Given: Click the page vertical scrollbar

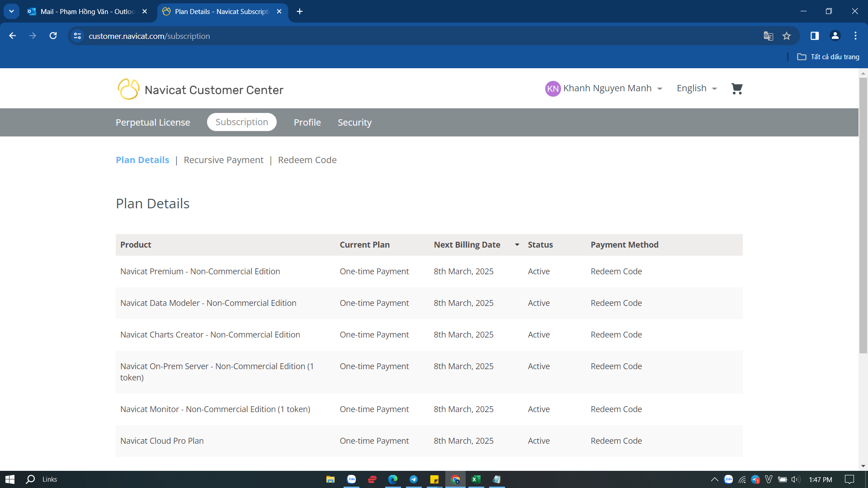Looking at the screenshot, I should (x=863, y=215).
